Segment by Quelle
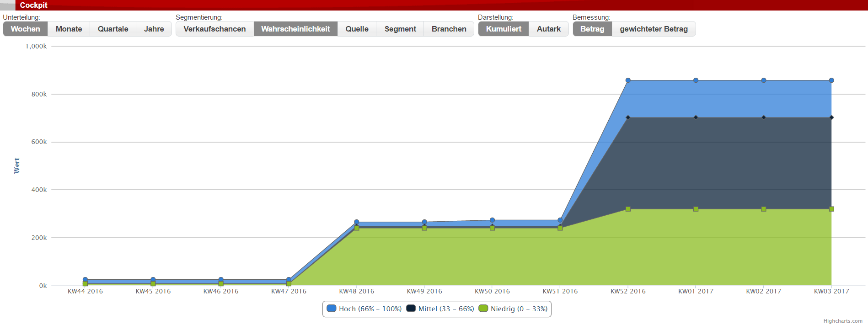 pos(357,29)
